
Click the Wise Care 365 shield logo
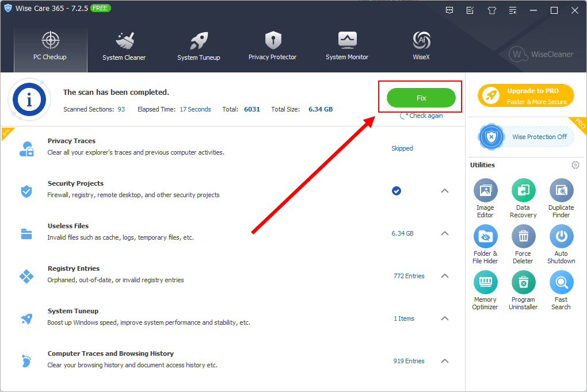coord(8,8)
